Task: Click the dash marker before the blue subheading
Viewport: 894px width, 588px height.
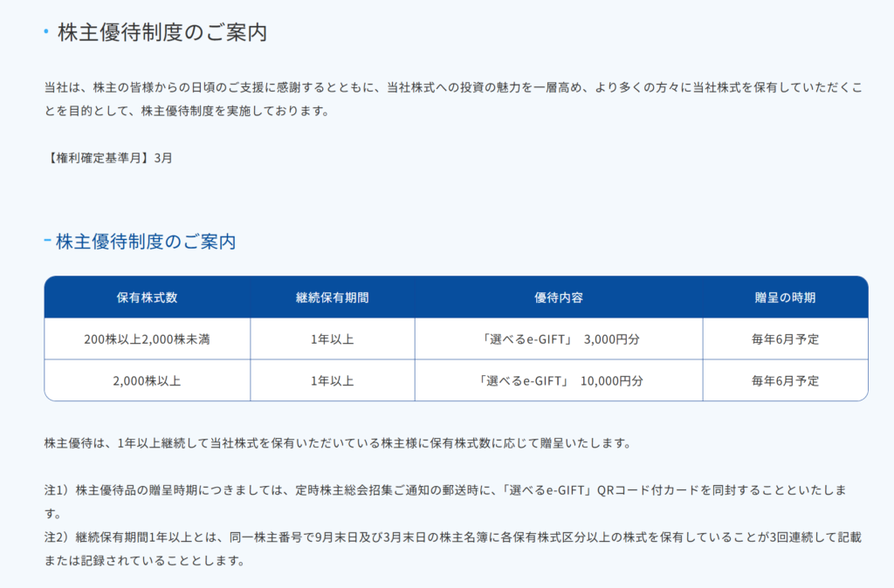Action: coord(47,240)
